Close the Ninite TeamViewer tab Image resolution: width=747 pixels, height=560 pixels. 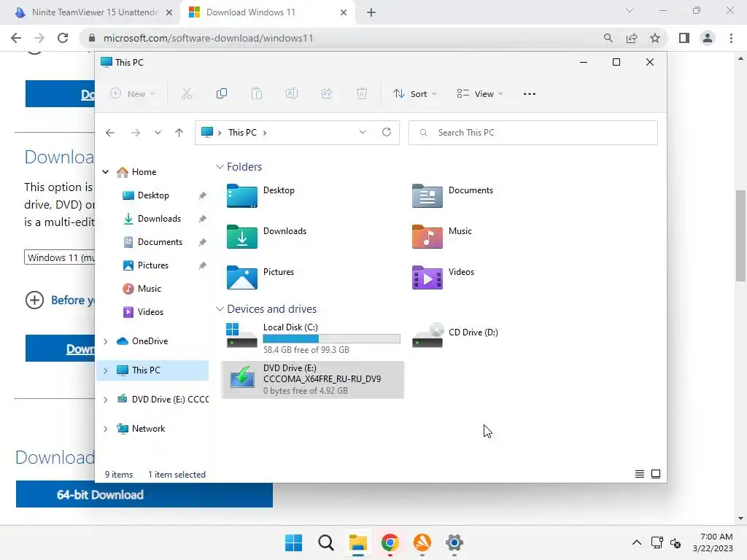click(169, 12)
